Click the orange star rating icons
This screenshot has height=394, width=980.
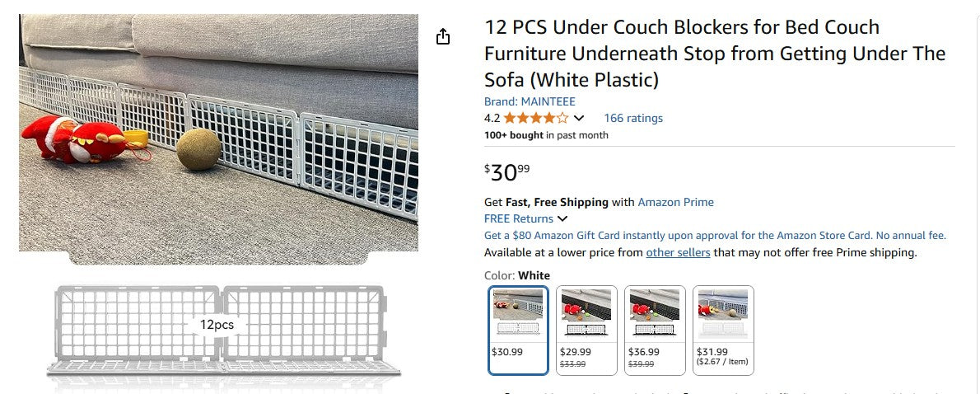coord(536,118)
